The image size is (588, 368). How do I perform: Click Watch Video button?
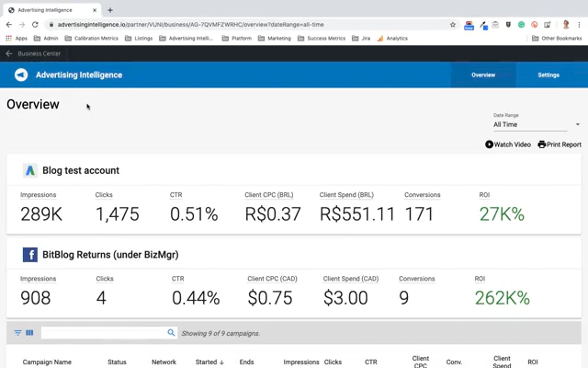tap(508, 145)
